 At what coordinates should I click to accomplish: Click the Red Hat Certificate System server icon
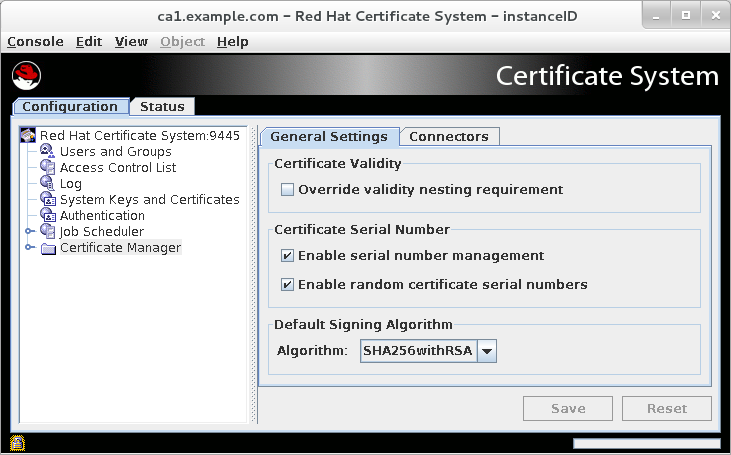(29, 136)
